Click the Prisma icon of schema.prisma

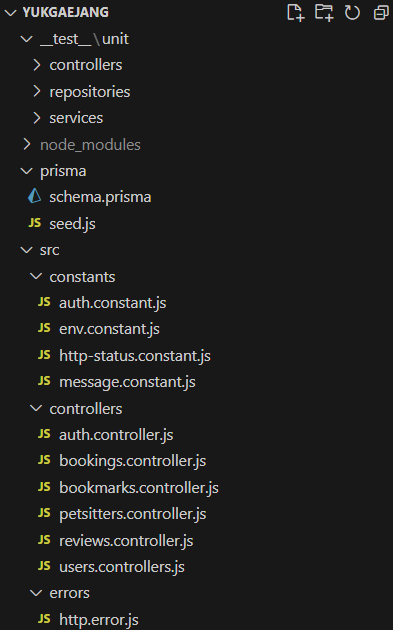tap(35, 196)
